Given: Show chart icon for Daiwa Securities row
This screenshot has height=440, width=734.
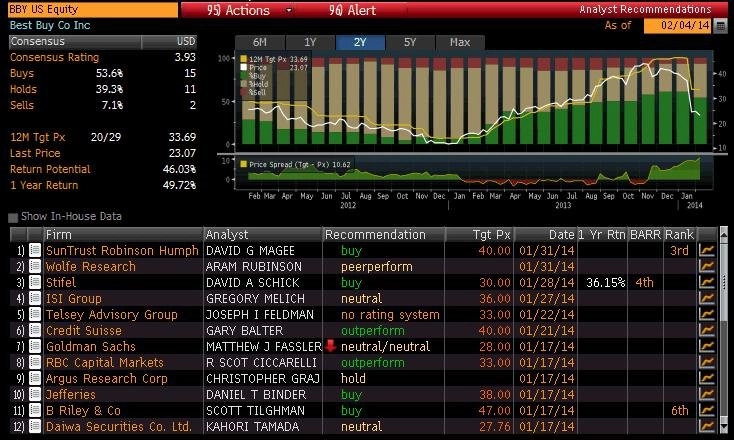Looking at the screenshot, I should coord(707,426).
